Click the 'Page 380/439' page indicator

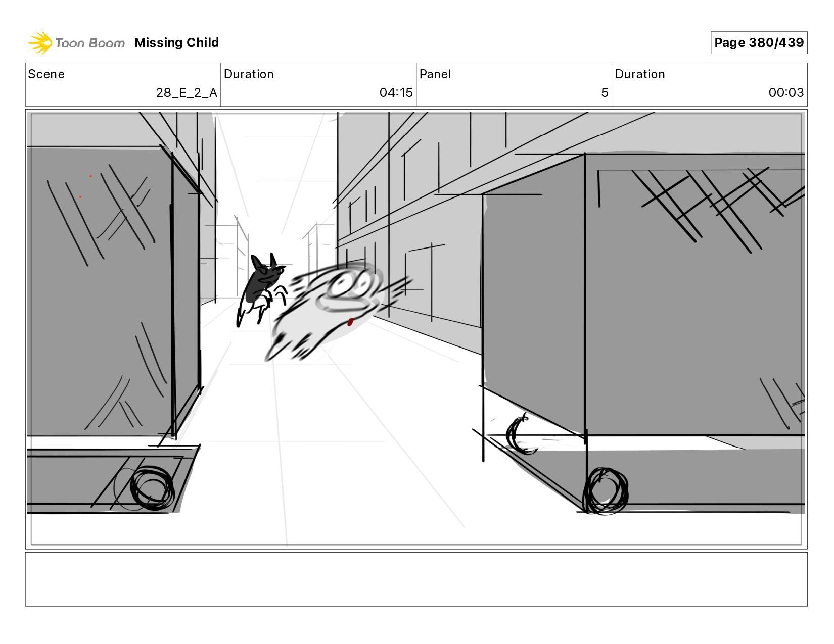pos(759,43)
